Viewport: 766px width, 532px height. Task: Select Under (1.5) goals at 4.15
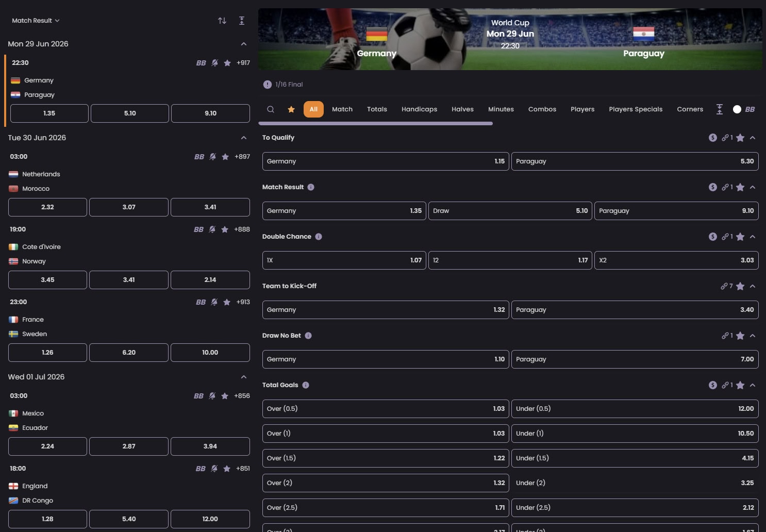point(635,458)
